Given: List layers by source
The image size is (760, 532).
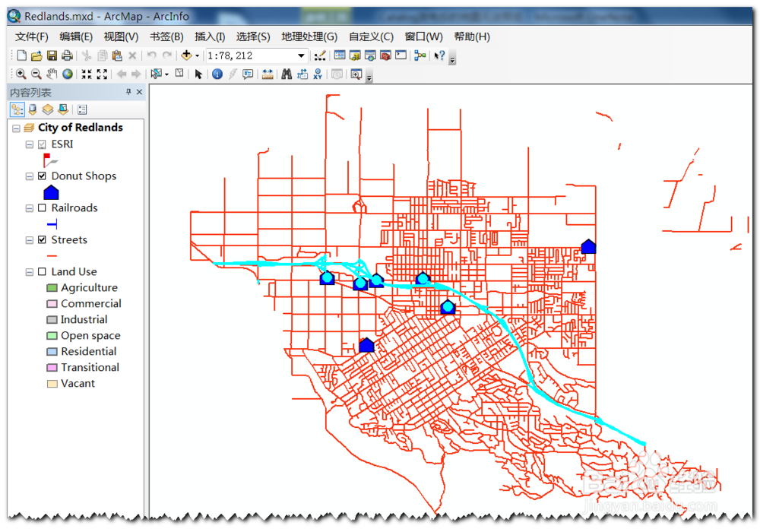Looking at the screenshot, I should pyautogui.click(x=33, y=110).
